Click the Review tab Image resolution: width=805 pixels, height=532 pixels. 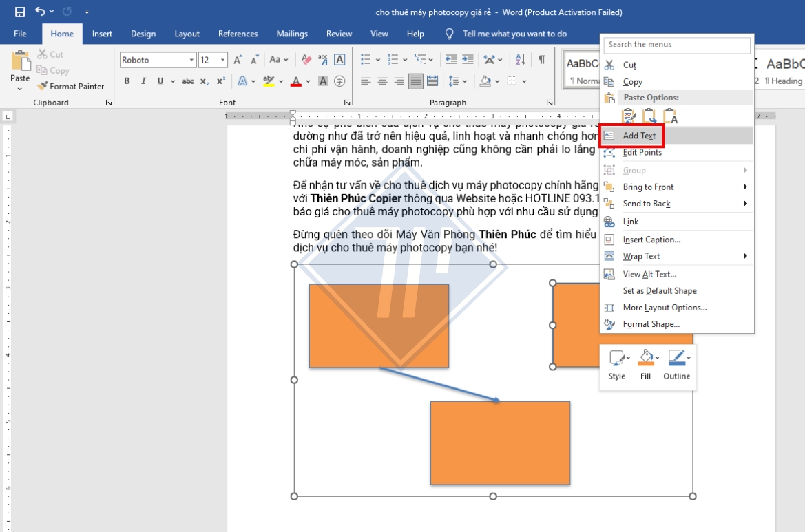339,34
